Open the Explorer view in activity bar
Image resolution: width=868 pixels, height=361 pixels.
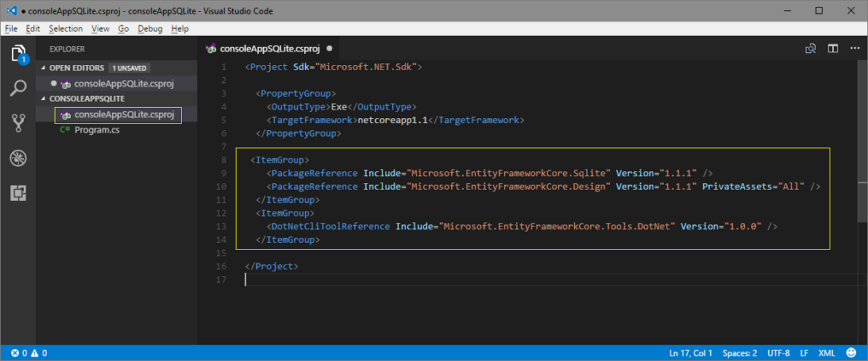point(18,54)
